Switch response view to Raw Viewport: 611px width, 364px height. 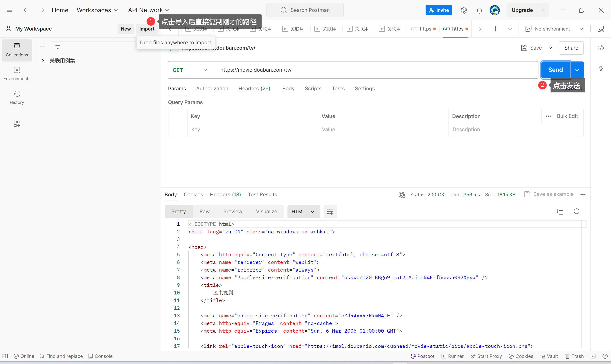(204, 211)
